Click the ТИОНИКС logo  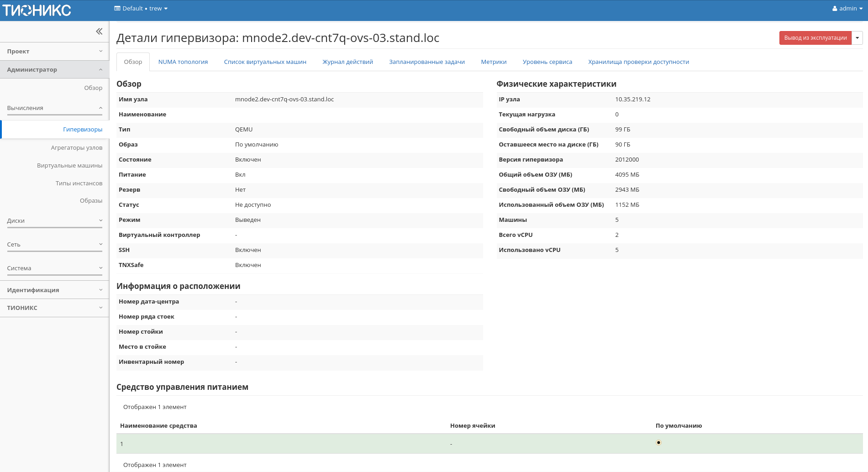pyautogui.click(x=37, y=9)
